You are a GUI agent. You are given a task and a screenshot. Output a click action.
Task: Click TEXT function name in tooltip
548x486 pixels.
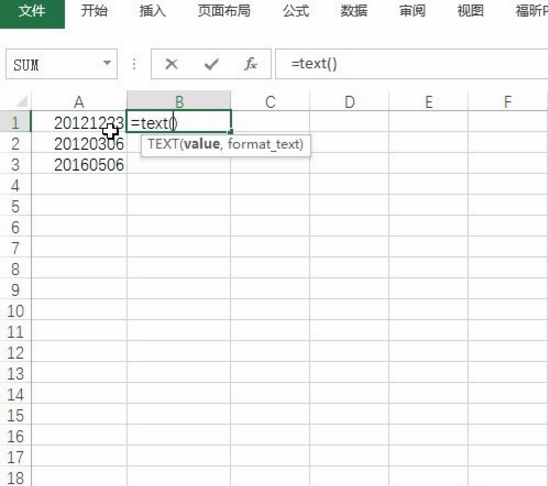point(163,144)
